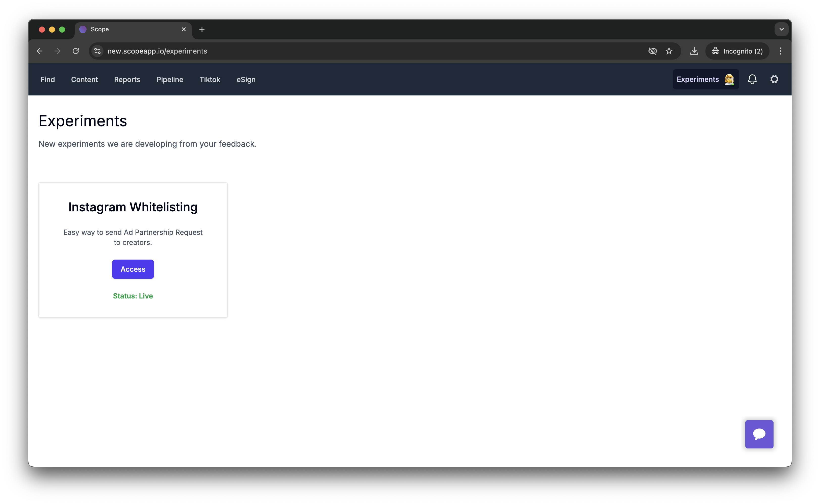The width and height of the screenshot is (820, 504).
Task: View site information icon in the address bar
Action: point(97,51)
